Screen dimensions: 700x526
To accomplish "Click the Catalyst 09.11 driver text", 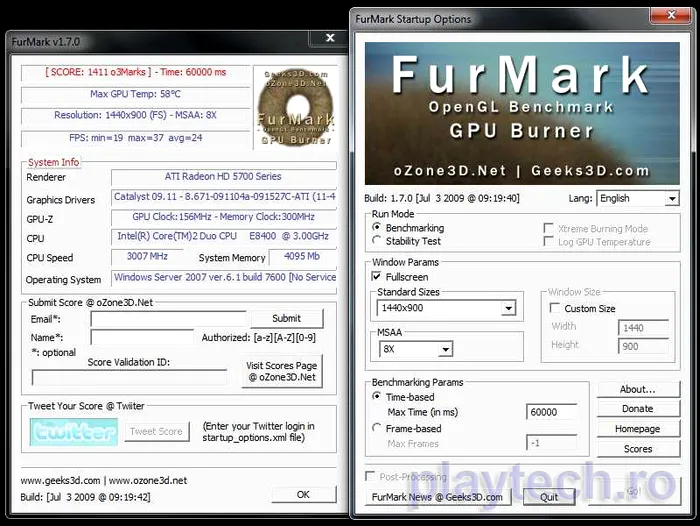I will point(223,197).
